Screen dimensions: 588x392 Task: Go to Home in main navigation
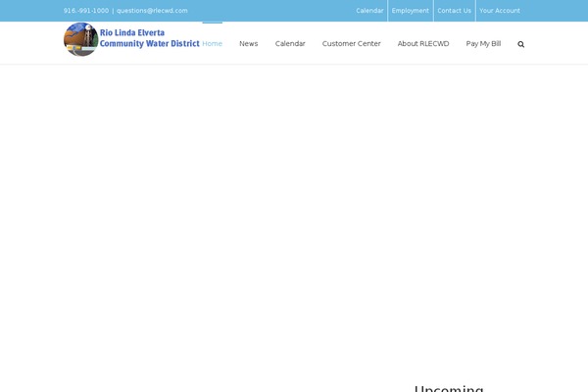click(213, 43)
